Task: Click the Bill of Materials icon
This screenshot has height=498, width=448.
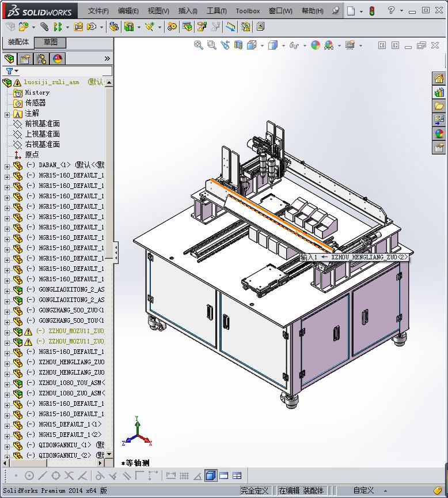Action: tap(187, 27)
